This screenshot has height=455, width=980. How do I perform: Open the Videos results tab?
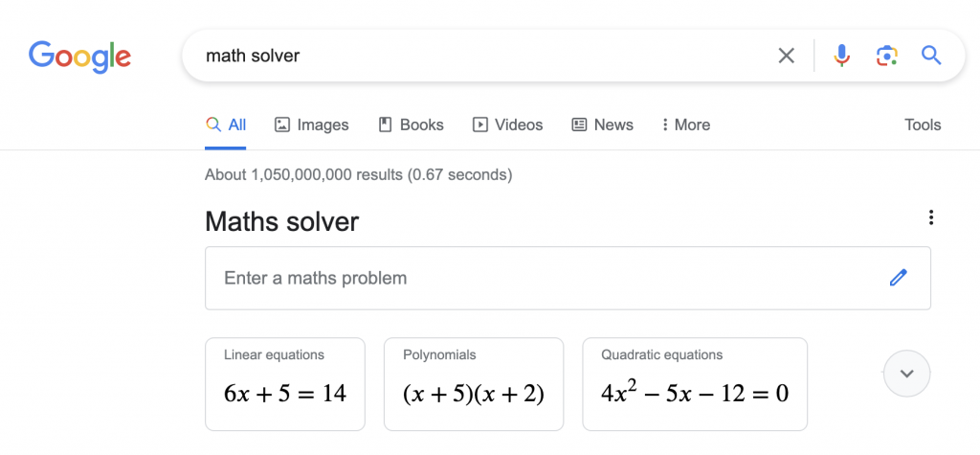pyautogui.click(x=508, y=125)
